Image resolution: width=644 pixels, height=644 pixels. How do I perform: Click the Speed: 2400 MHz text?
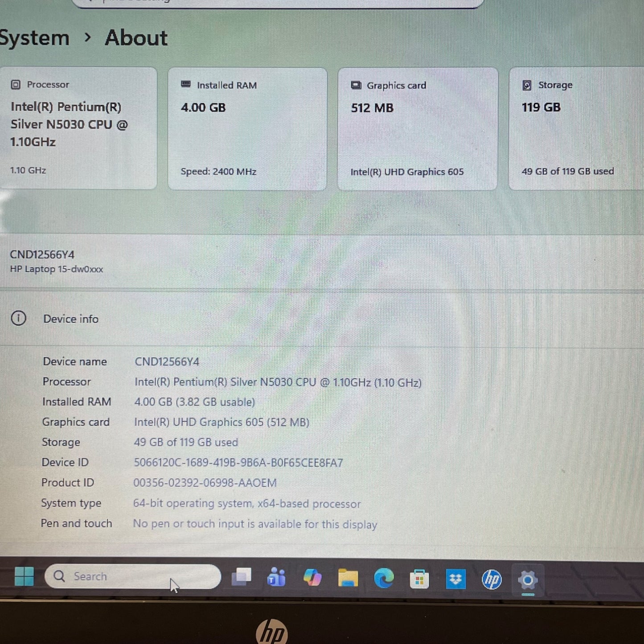pyautogui.click(x=218, y=172)
